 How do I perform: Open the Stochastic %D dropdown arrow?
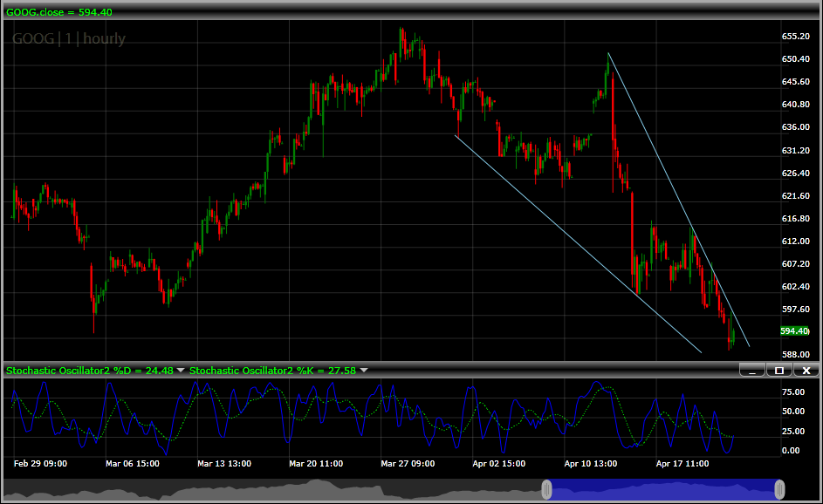pyautogui.click(x=181, y=371)
